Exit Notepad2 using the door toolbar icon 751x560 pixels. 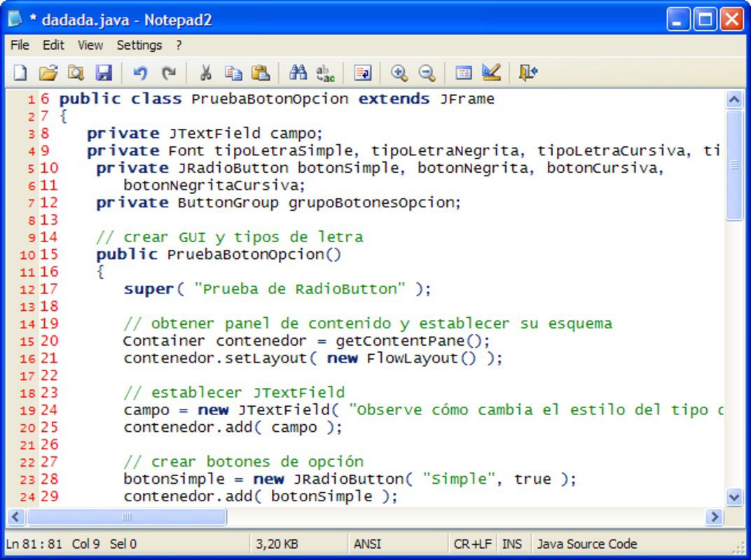click(529, 72)
